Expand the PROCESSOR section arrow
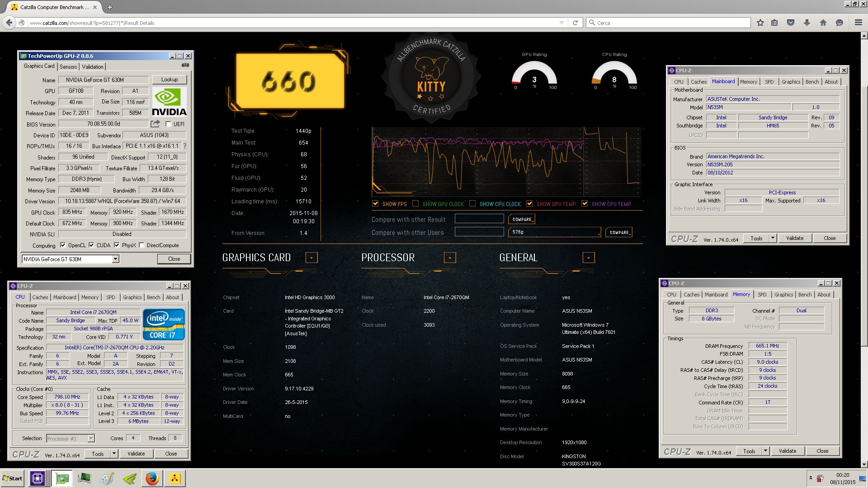Viewport: 868px width, 488px height. tap(450, 258)
